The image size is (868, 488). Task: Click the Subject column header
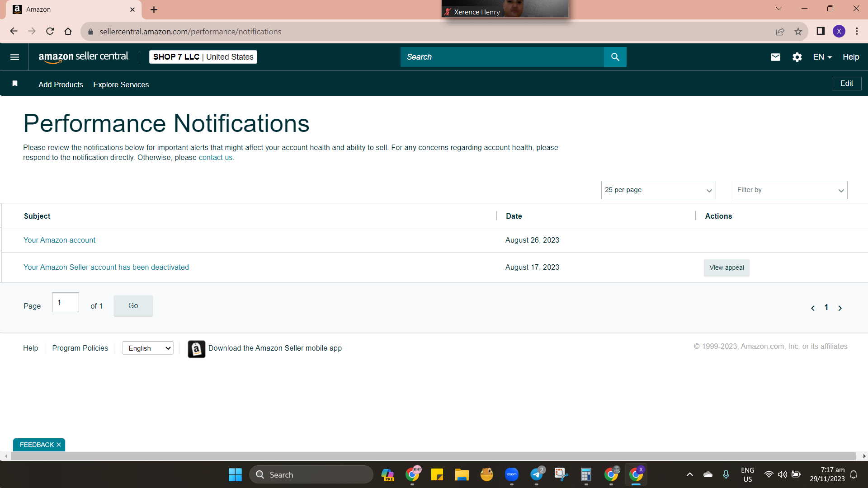tap(37, 216)
